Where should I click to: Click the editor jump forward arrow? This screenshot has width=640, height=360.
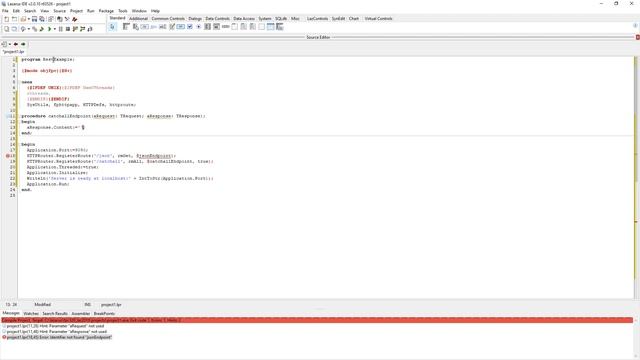[23, 44]
